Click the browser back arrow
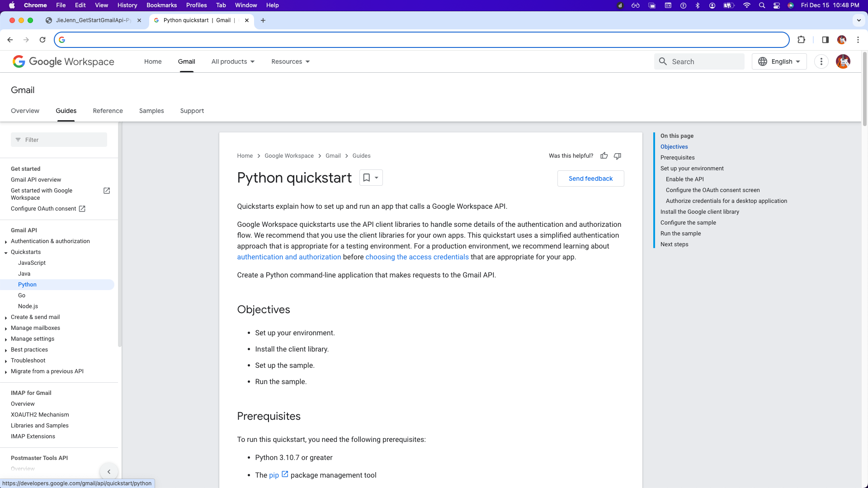Image resolution: width=868 pixels, height=488 pixels. [x=10, y=40]
